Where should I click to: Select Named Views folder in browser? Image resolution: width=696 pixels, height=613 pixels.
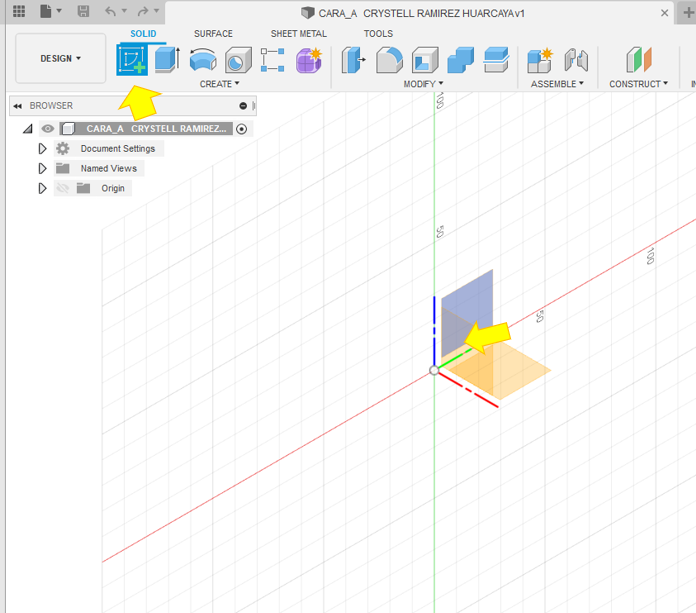coord(108,168)
